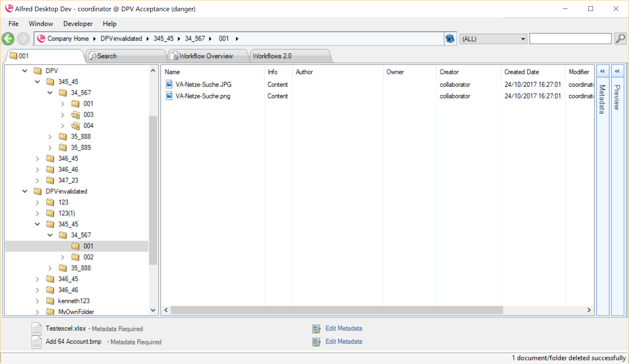Collapse the DPV-invalidated tree node

25,191
